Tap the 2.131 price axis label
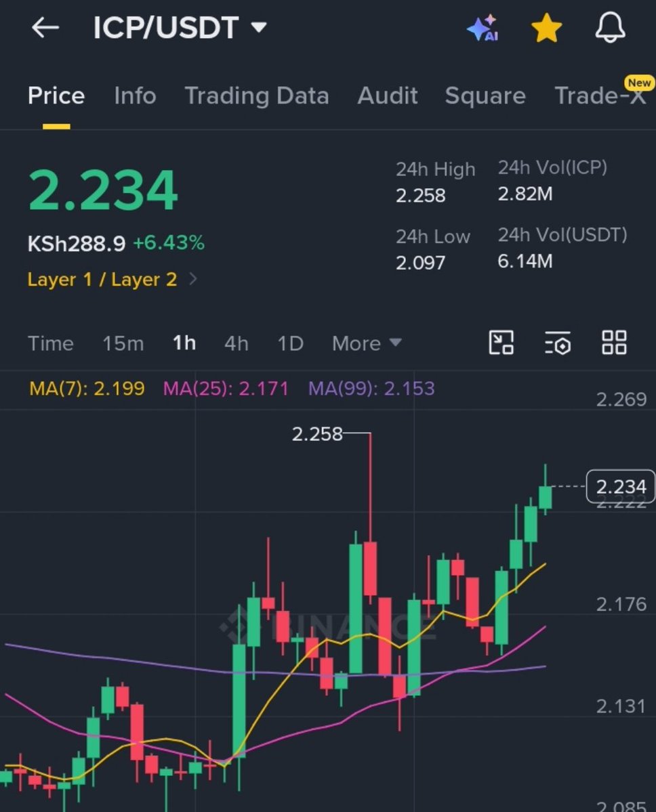Viewport: 656px width, 812px height. point(621,706)
